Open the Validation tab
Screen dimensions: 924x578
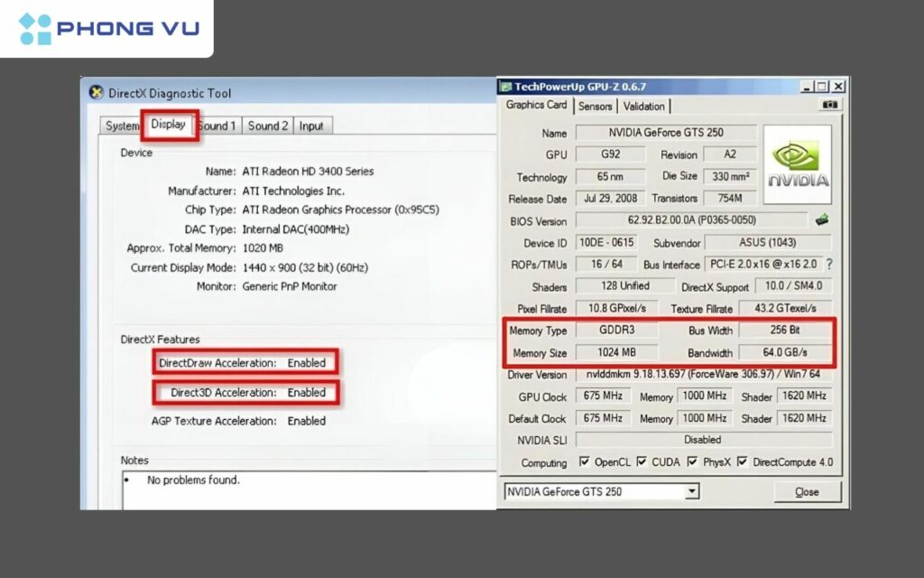pyautogui.click(x=642, y=106)
